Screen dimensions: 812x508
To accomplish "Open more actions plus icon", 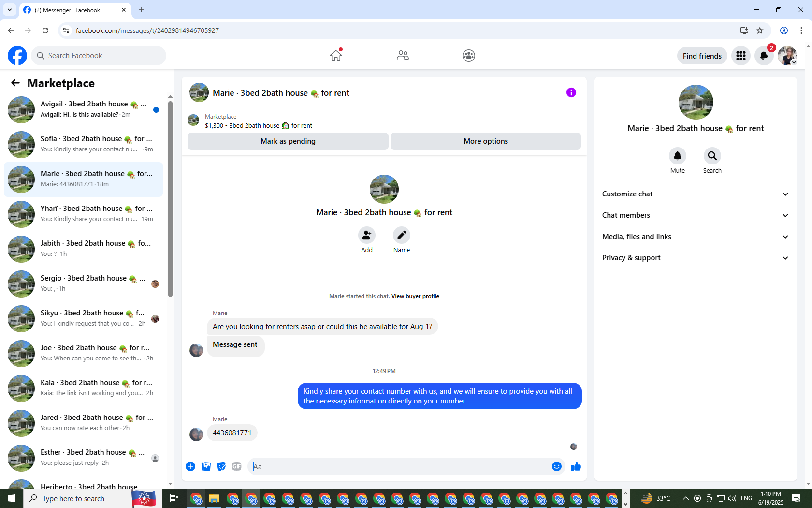I will [190, 466].
